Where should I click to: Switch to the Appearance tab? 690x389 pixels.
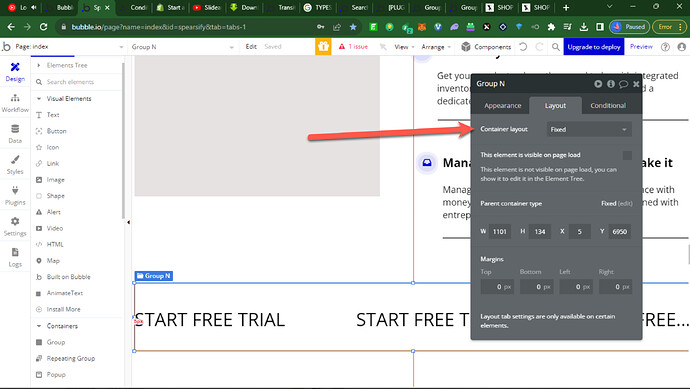click(503, 106)
